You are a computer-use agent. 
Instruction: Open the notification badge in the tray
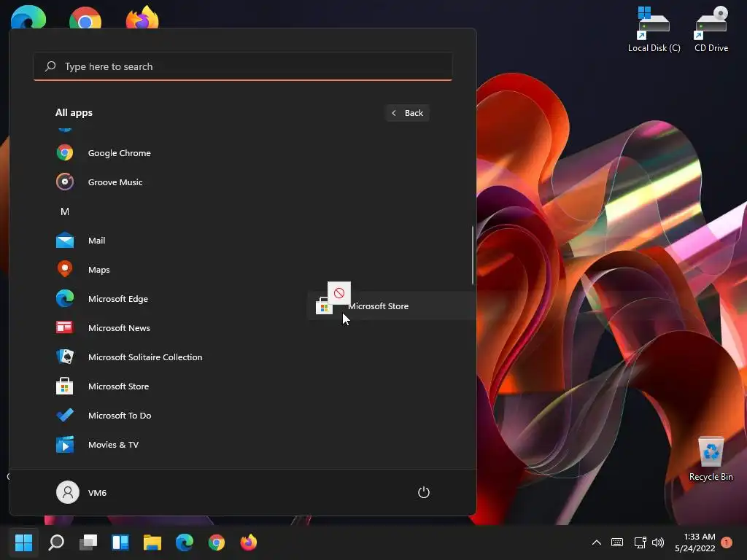click(727, 542)
